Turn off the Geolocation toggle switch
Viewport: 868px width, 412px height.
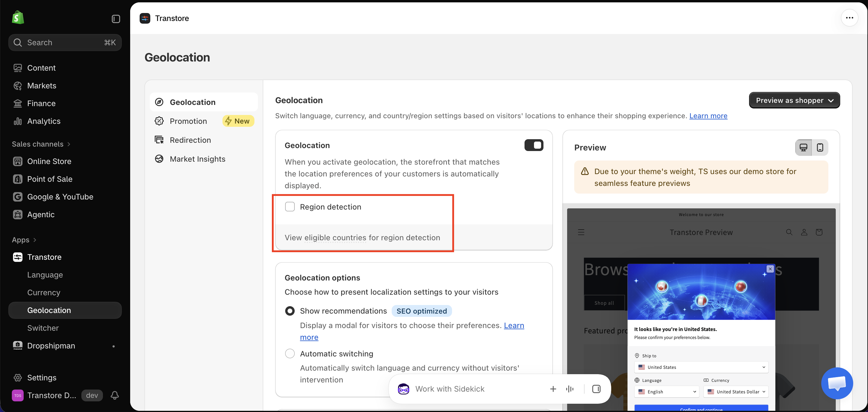point(534,145)
